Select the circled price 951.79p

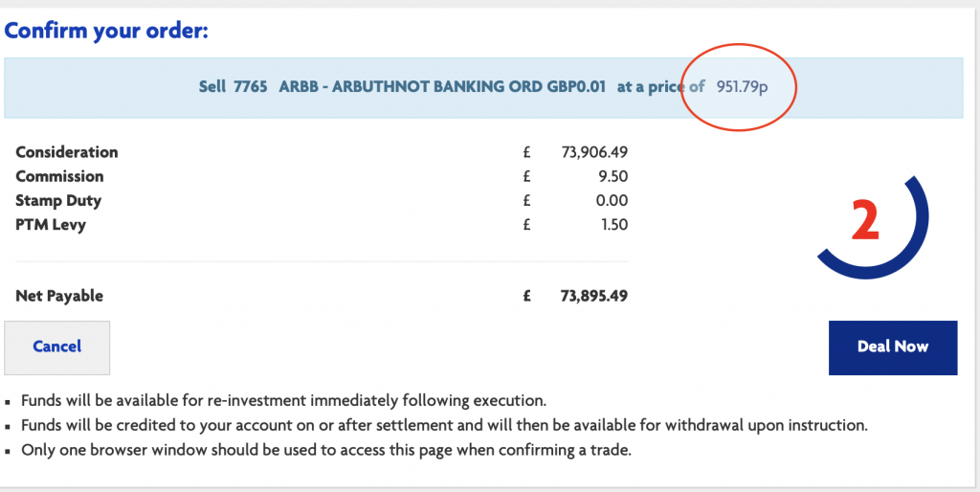tap(742, 87)
